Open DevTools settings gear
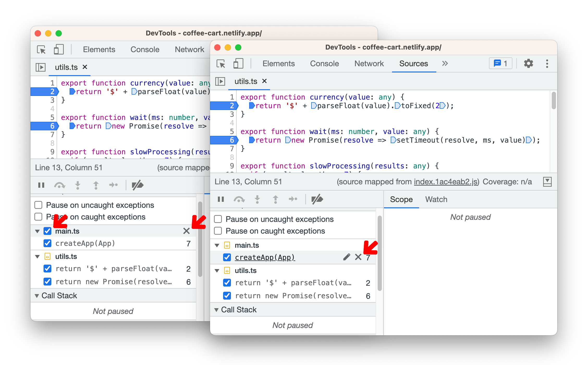The height and width of the screenshot is (365, 588). coord(528,64)
